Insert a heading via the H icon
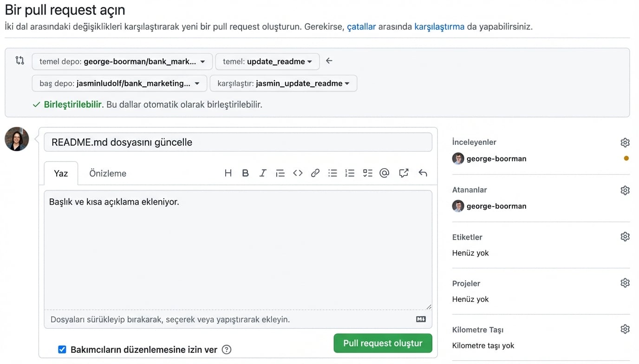 [228, 173]
